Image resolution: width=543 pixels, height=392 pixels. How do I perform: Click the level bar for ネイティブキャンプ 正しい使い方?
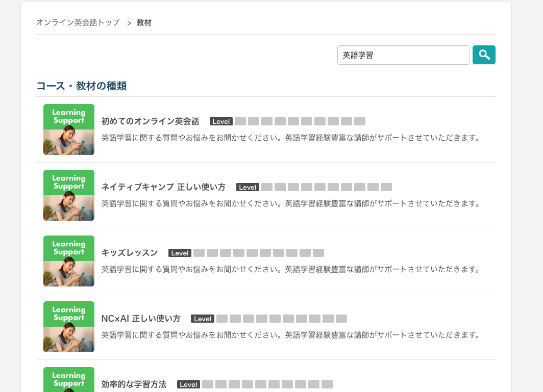(327, 187)
